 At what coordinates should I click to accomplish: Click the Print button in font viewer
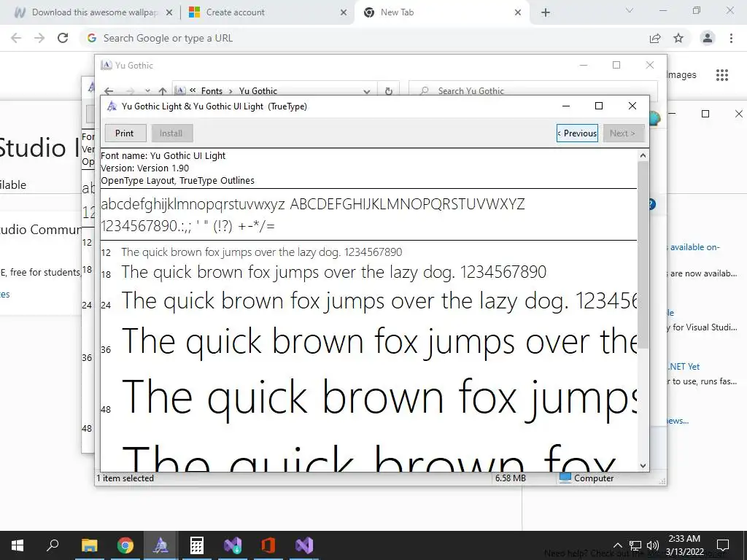pos(125,133)
